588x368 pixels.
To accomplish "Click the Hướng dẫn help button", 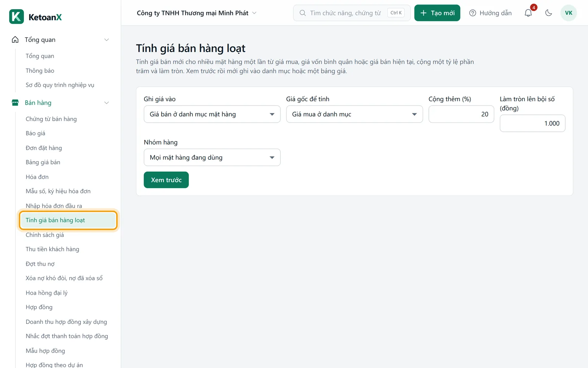I will click(x=491, y=13).
